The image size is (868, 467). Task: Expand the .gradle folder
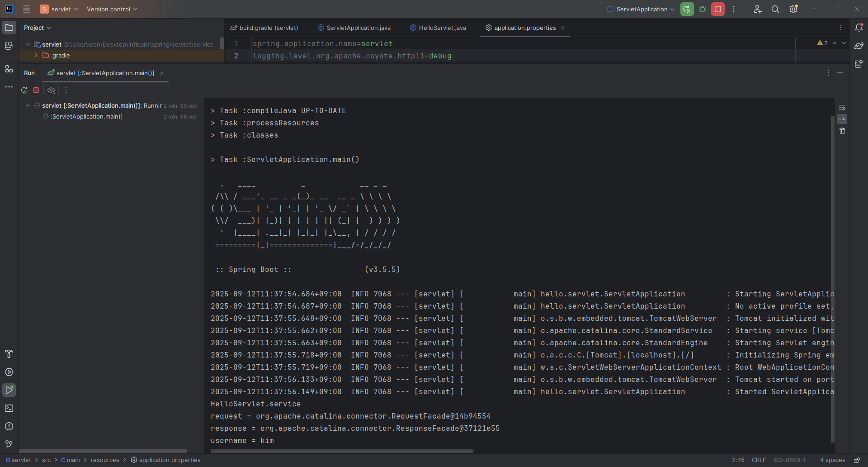36,55
